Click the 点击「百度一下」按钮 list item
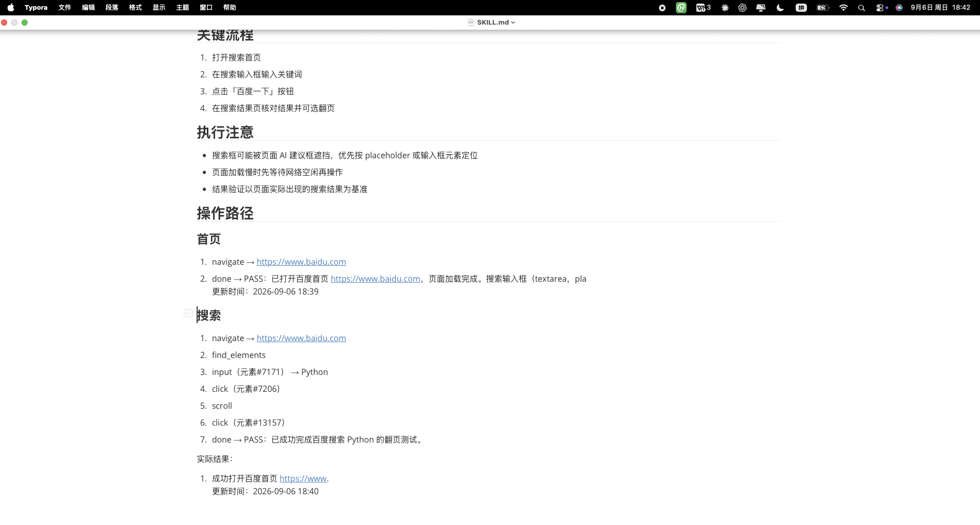 [x=253, y=92]
